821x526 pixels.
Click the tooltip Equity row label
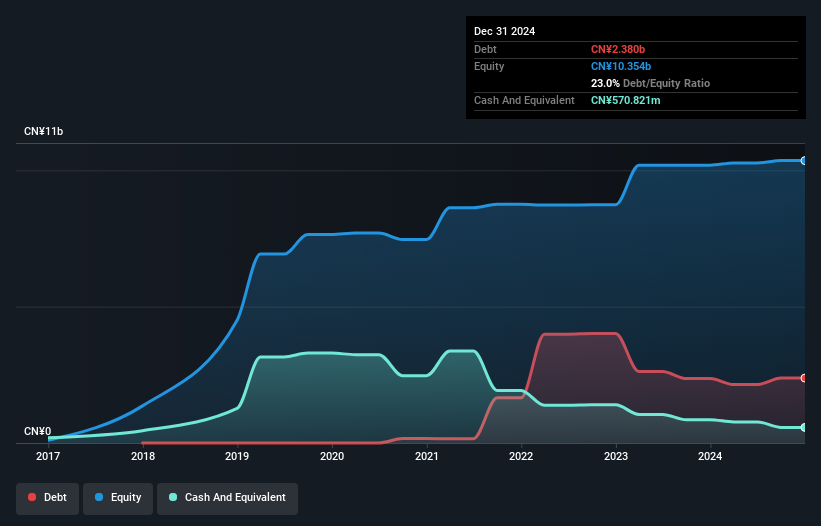tap(489, 66)
